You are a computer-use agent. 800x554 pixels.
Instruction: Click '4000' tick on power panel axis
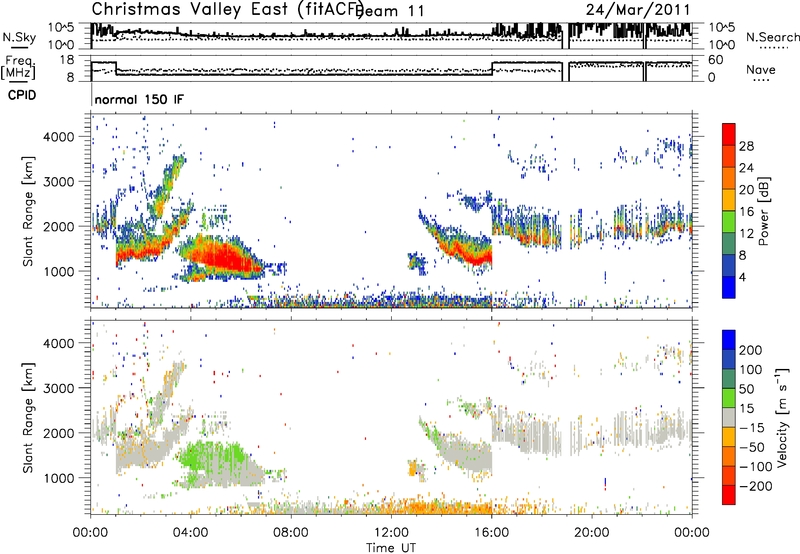coord(58,137)
